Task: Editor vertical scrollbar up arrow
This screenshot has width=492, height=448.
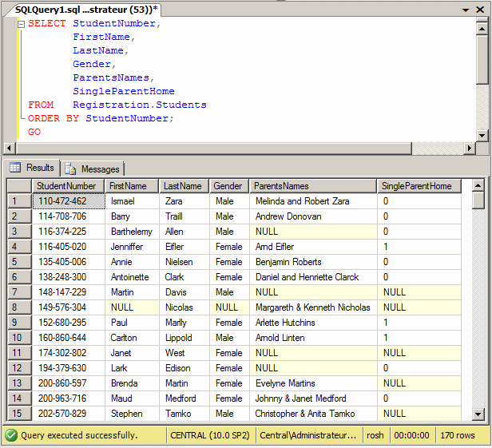Action: (x=482, y=30)
